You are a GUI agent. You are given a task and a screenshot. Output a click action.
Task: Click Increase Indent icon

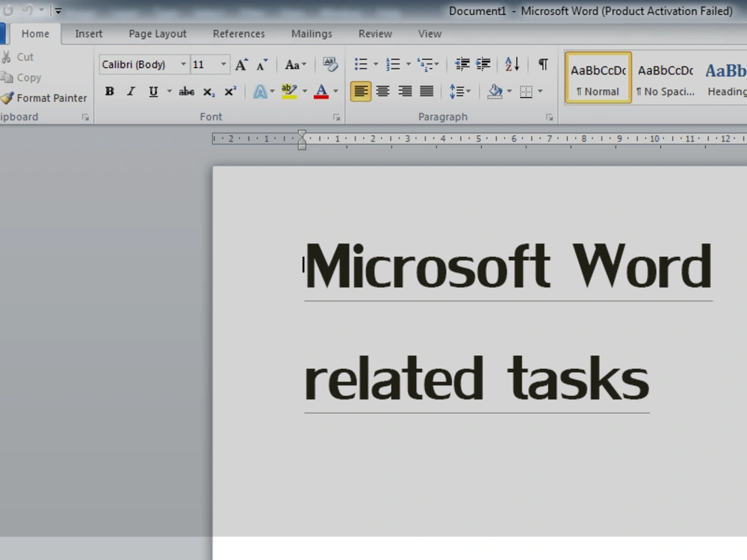point(483,64)
